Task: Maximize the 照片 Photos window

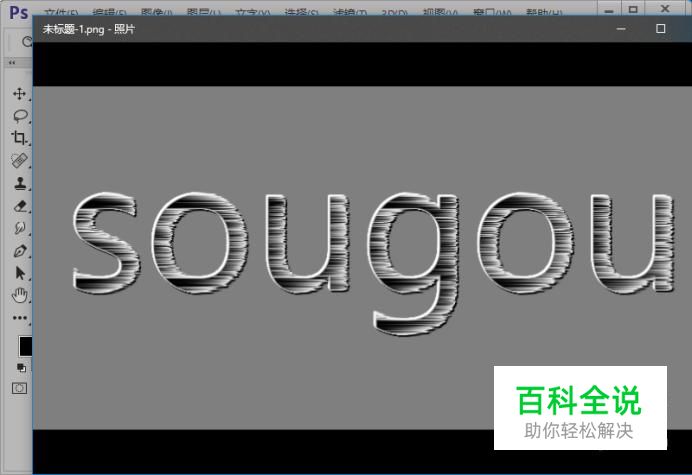Action: point(661,29)
